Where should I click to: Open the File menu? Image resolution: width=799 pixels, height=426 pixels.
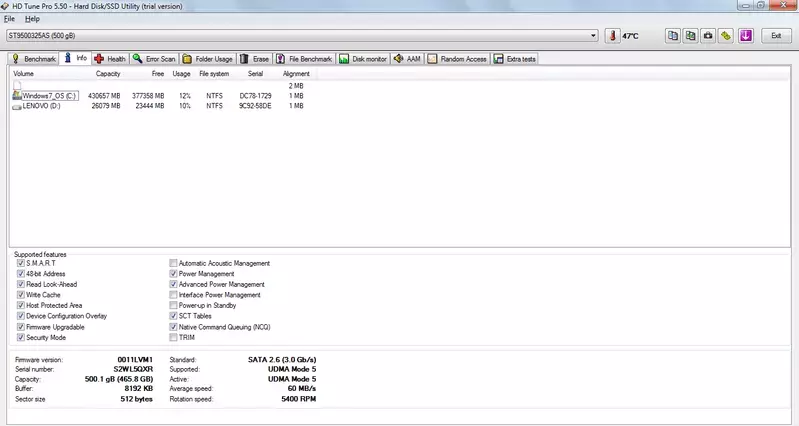9,19
